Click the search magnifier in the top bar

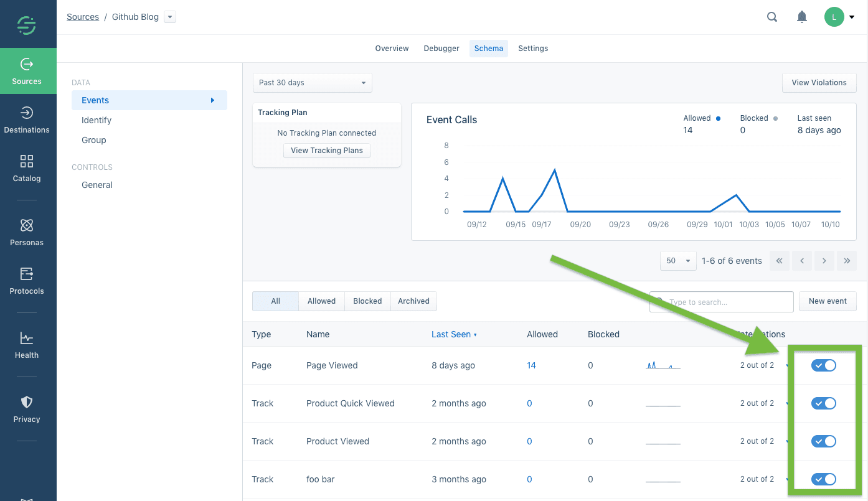(771, 17)
